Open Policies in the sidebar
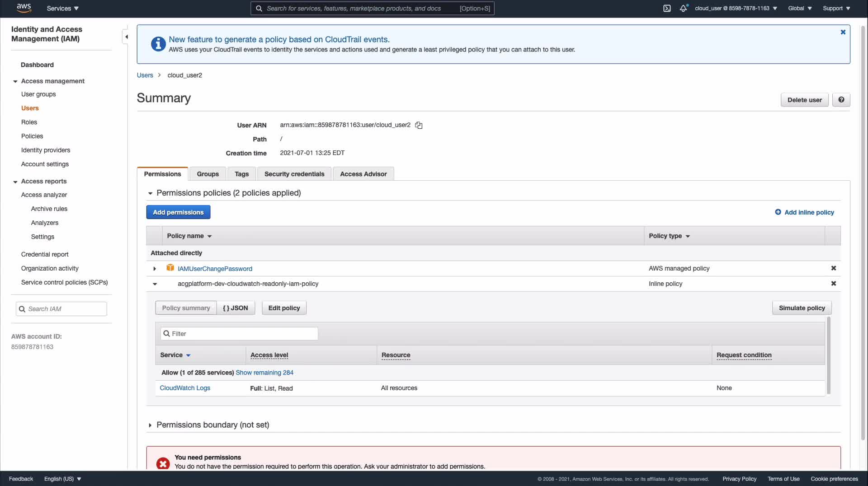 [x=32, y=136]
